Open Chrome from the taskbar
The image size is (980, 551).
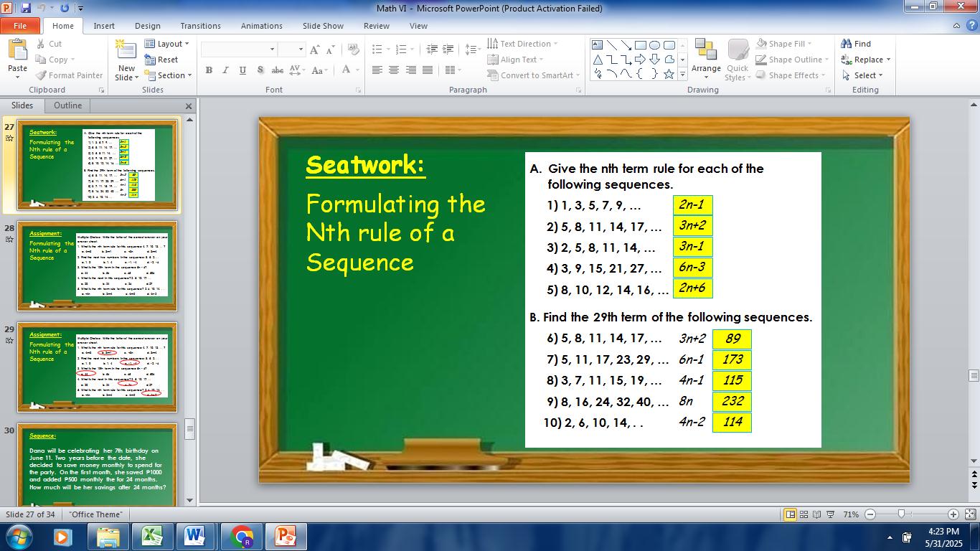[242, 537]
